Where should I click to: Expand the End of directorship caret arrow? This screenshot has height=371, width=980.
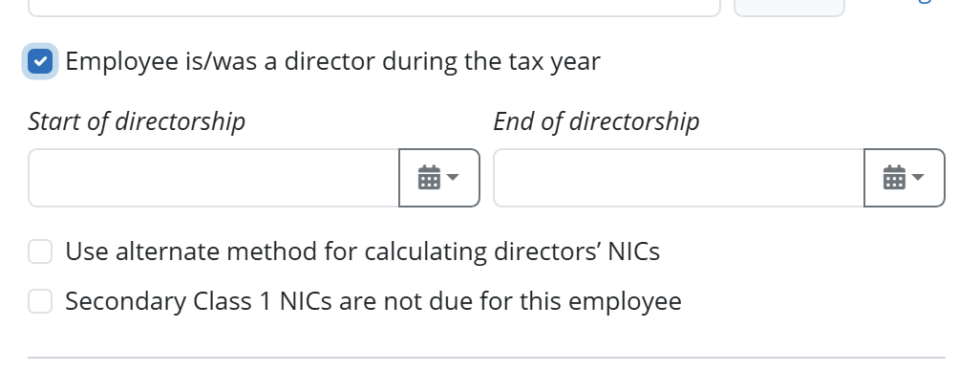[x=918, y=178]
